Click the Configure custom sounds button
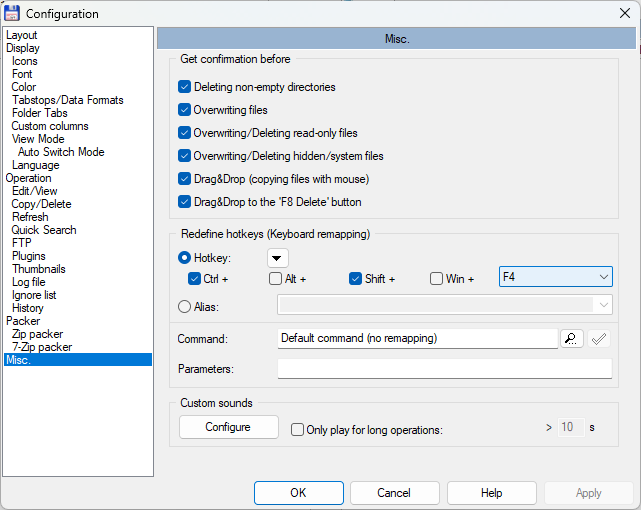The image size is (641, 510). (228, 427)
